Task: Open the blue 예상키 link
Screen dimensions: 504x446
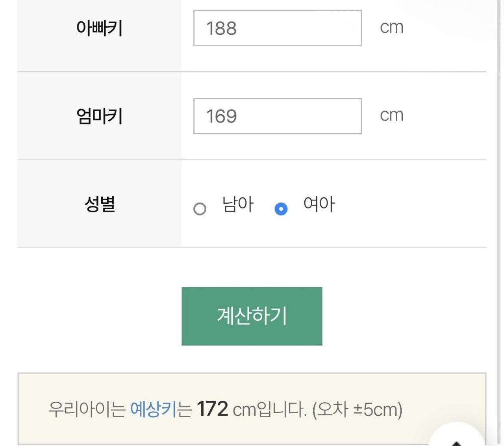Action: [153, 409]
